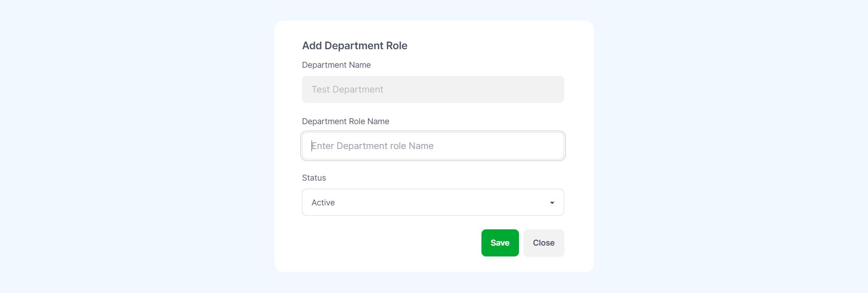
Task: Dismiss the Add Department Role dialog
Action: pos(543,242)
